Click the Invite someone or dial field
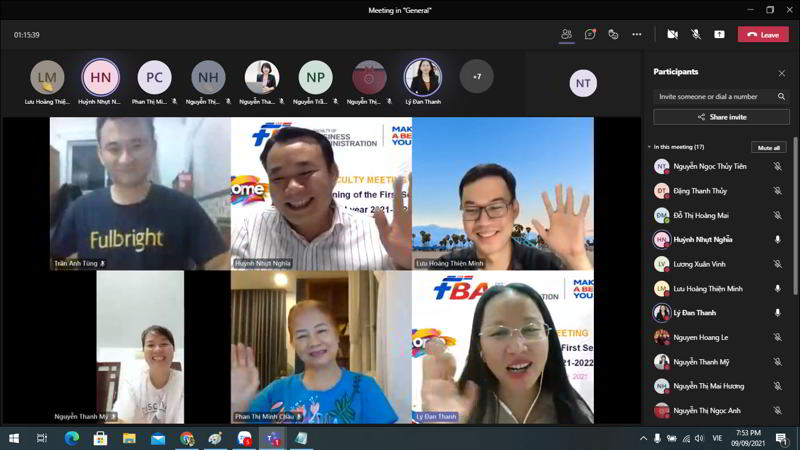800x450 pixels. pos(714,97)
